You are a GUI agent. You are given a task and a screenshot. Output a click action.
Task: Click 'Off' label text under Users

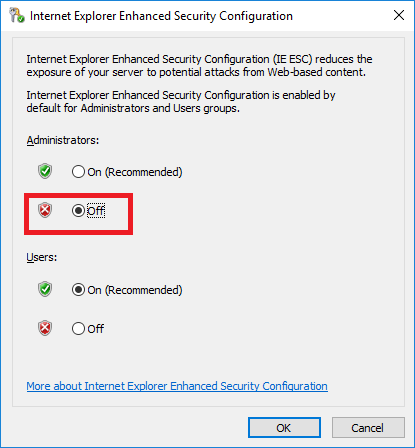click(x=96, y=329)
